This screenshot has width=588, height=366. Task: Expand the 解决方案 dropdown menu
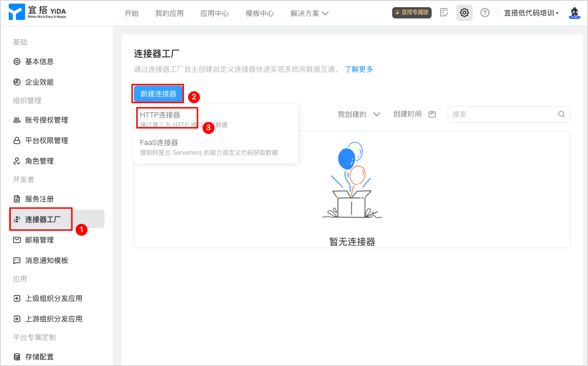click(310, 13)
